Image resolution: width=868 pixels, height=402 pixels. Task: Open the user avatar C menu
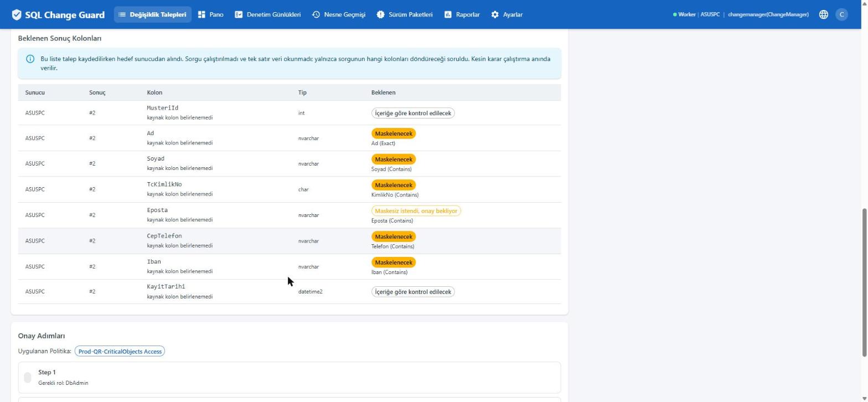click(841, 14)
